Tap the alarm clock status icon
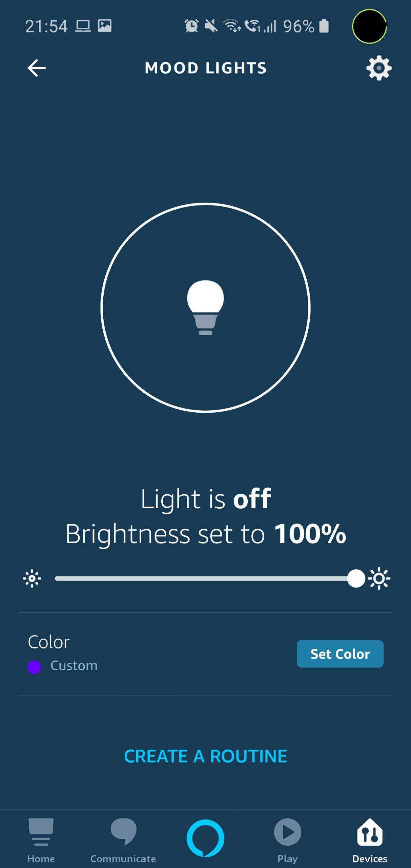The image size is (411, 868). point(191,26)
